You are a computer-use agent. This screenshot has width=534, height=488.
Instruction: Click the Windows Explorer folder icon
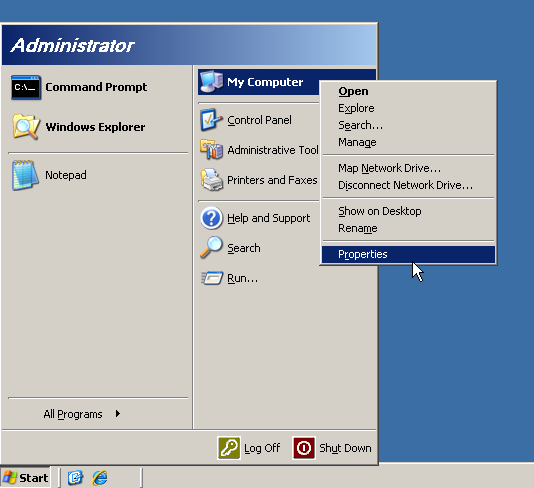26,127
